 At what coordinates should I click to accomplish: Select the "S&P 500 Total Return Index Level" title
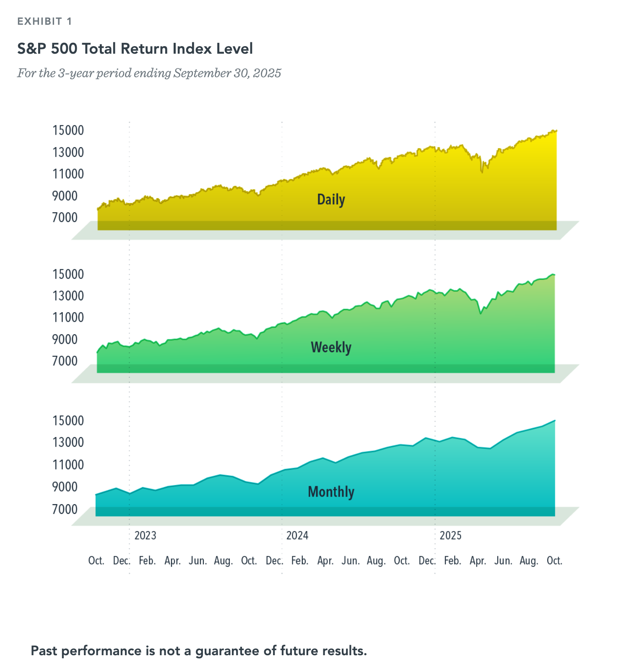click(135, 49)
